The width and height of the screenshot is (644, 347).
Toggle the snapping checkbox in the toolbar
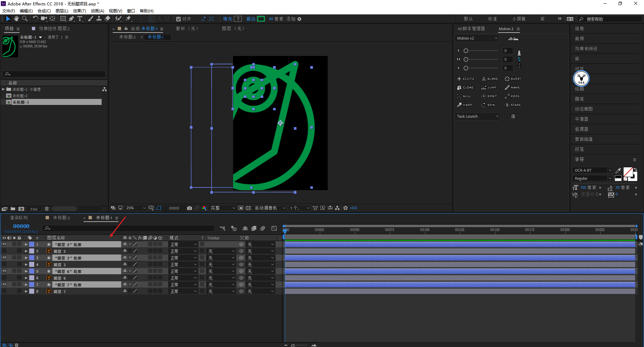click(178, 19)
